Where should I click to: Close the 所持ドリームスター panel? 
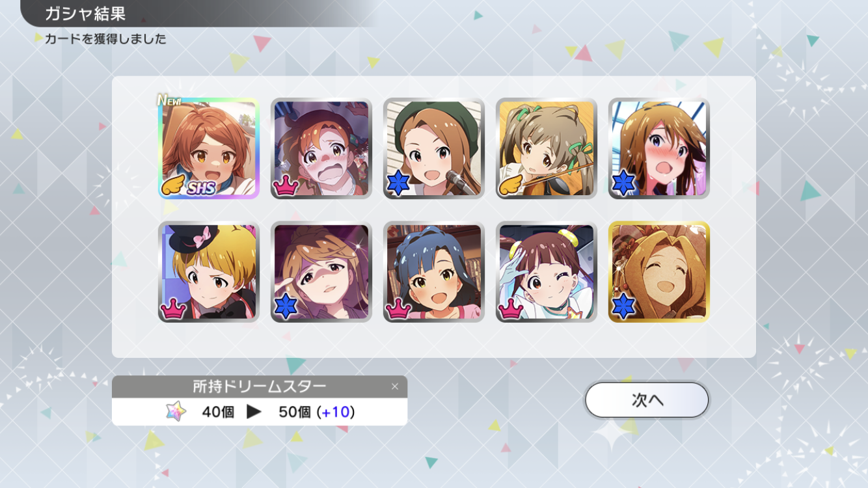pyautogui.click(x=394, y=386)
